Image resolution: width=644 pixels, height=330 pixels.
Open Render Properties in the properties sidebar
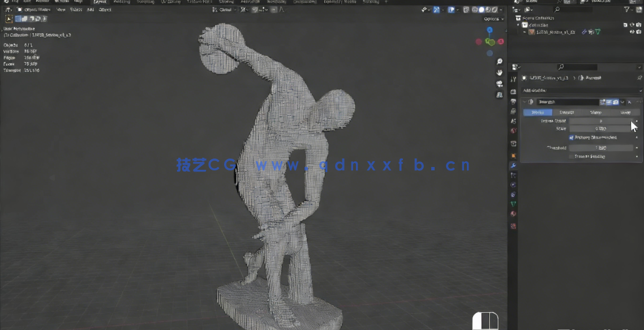tap(513, 92)
